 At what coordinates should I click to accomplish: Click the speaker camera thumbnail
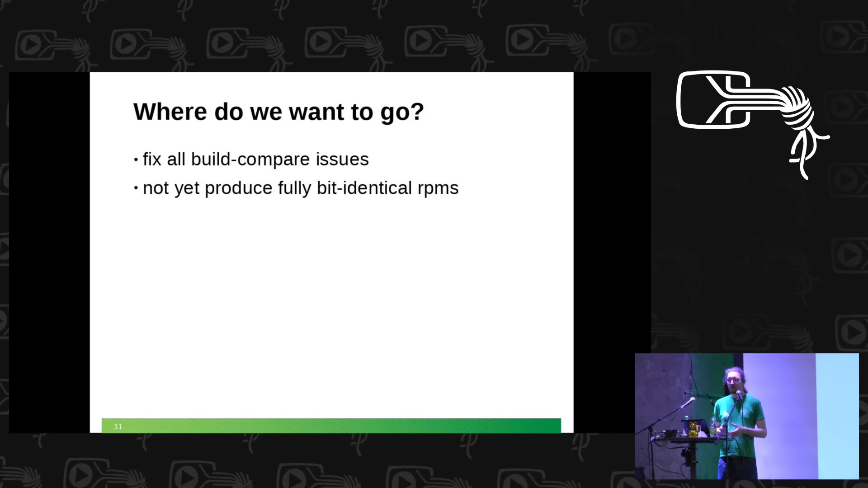(746, 416)
